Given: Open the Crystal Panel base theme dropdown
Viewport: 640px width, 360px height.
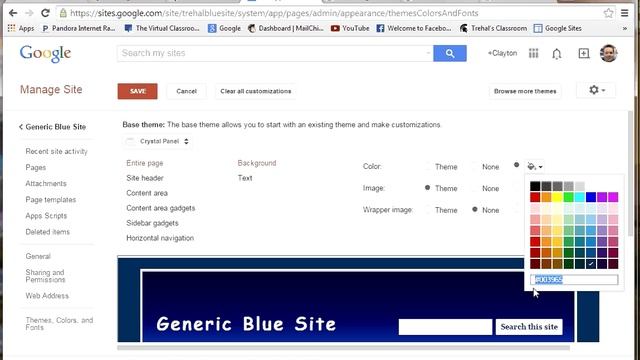Looking at the screenshot, I should 157,141.
